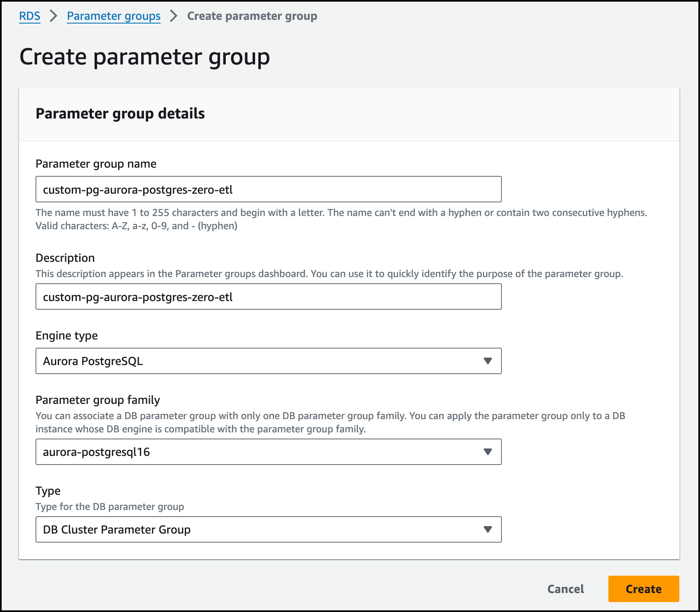Viewport: 700px width, 612px height.
Task: Click the Parameter group family arrow icon
Action: click(x=487, y=452)
